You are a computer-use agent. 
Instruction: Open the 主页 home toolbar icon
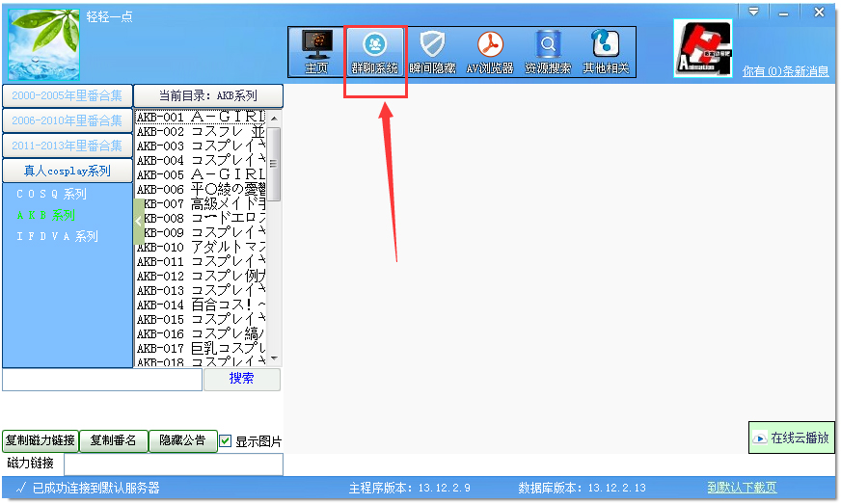point(317,52)
